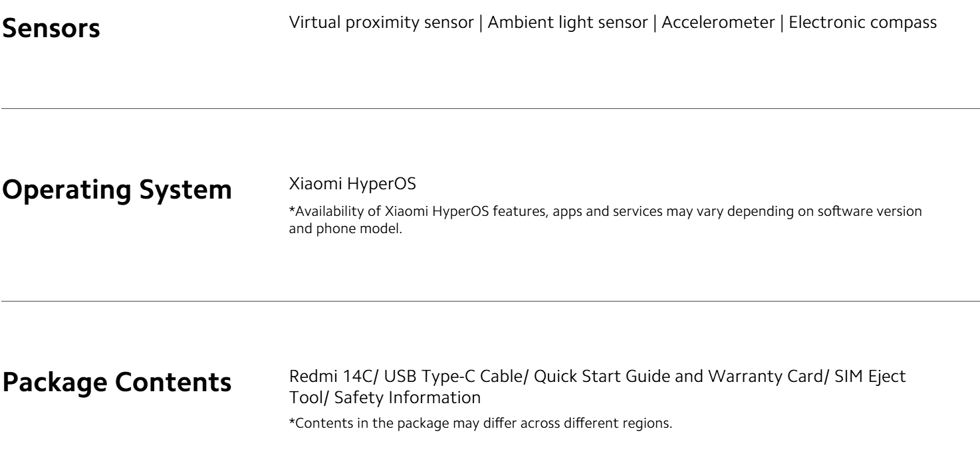Click the Electronic compass entry
980x453 pixels.
coord(863,22)
